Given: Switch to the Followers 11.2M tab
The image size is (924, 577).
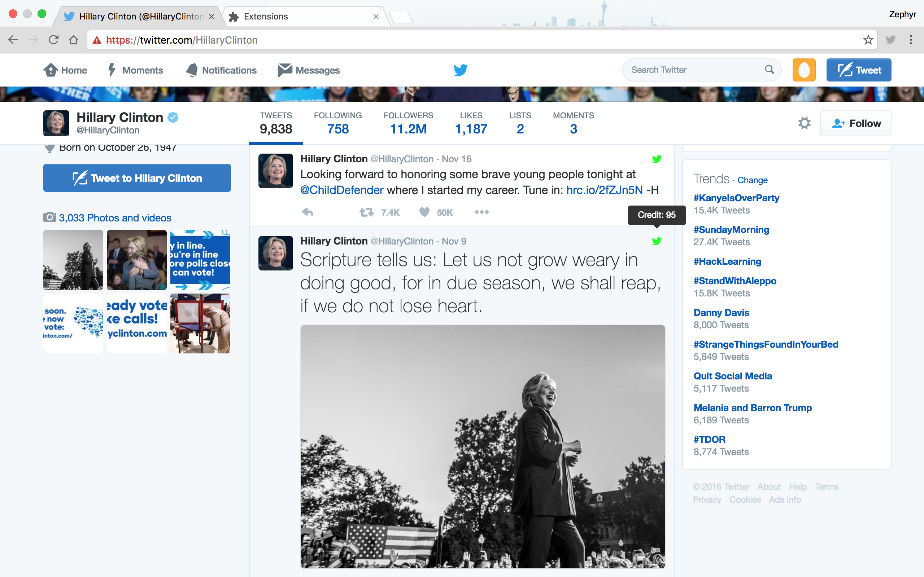Looking at the screenshot, I should point(408,123).
